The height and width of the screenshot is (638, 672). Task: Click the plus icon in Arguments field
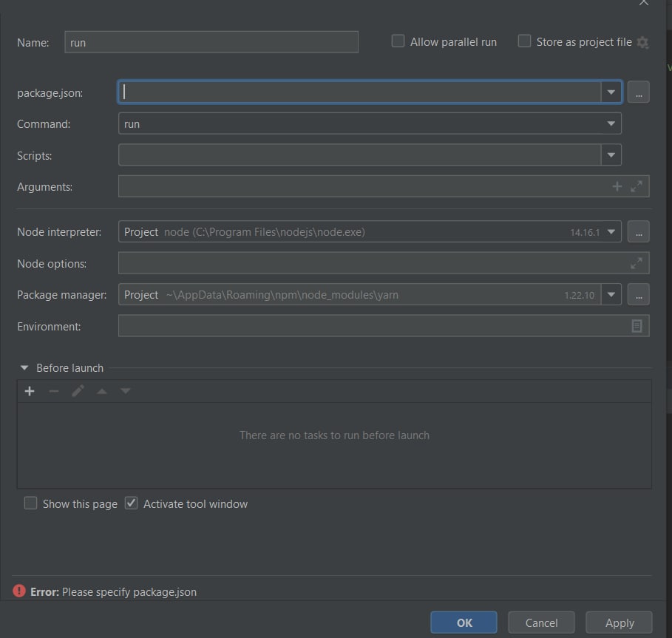[x=617, y=186]
